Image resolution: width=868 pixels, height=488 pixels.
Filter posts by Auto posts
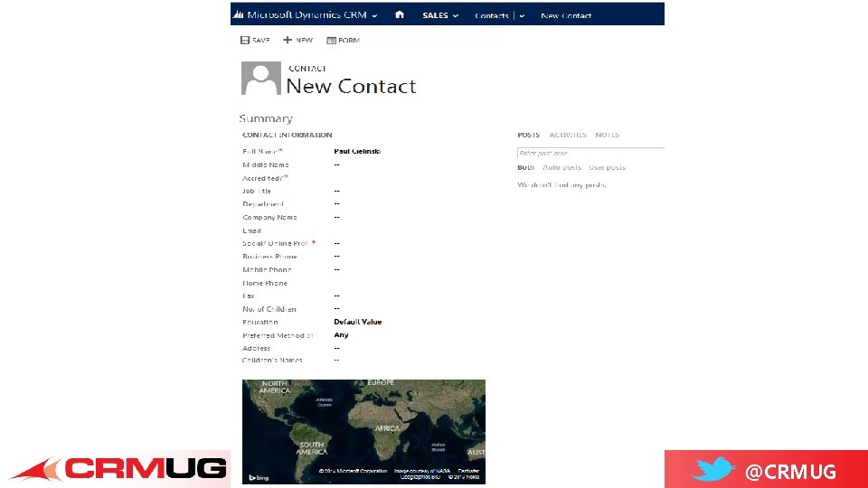(x=561, y=167)
